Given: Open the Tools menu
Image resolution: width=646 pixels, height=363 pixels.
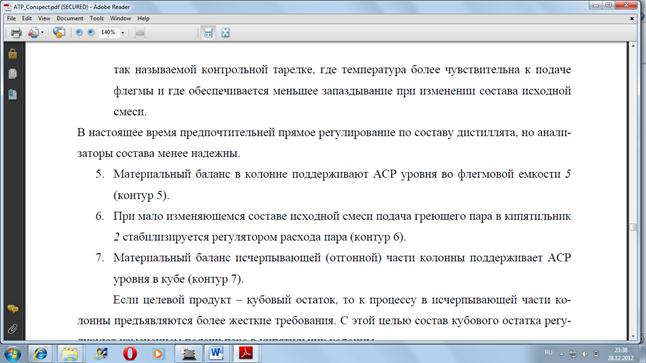Looking at the screenshot, I should click(96, 19).
